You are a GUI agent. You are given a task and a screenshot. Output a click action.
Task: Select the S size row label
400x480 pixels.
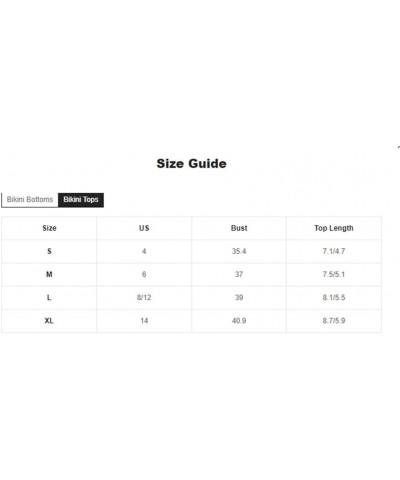(49, 251)
